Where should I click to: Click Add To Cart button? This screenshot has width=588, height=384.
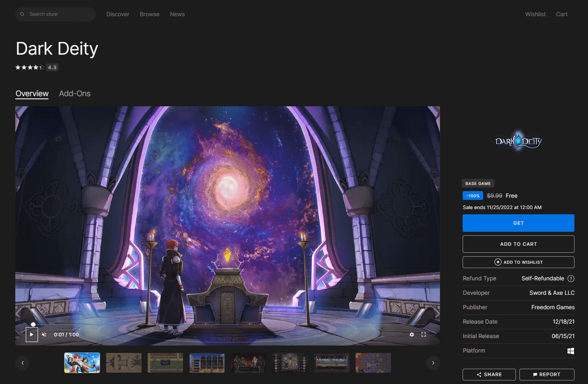(519, 244)
